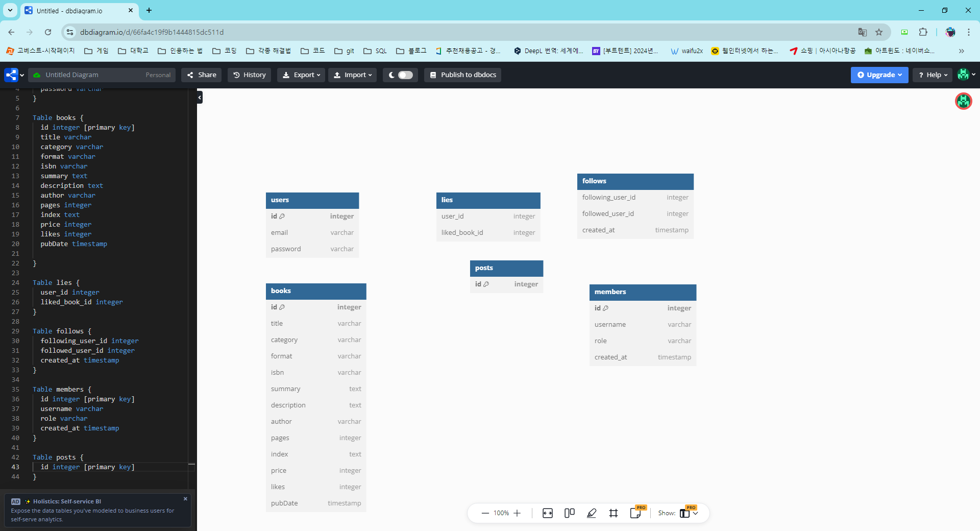Image resolution: width=980 pixels, height=531 pixels.
Task: Open Chrome profile avatar icon
Action: [x=950, y=32]
